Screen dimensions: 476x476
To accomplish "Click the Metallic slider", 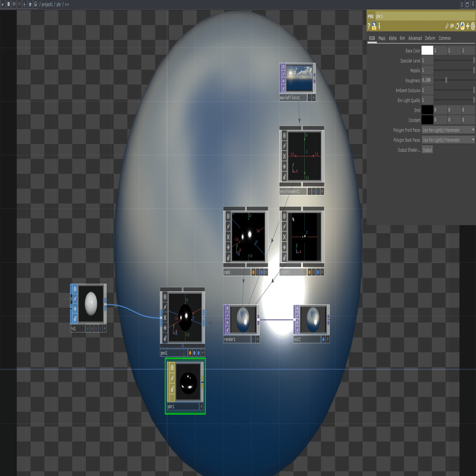I will point(454,70).
